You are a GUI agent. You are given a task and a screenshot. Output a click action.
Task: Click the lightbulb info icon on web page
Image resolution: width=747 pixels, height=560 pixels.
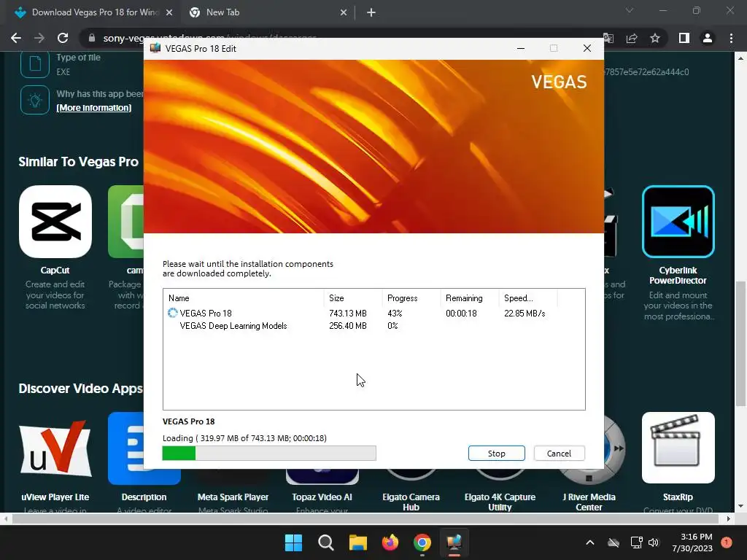coord(35,100)
